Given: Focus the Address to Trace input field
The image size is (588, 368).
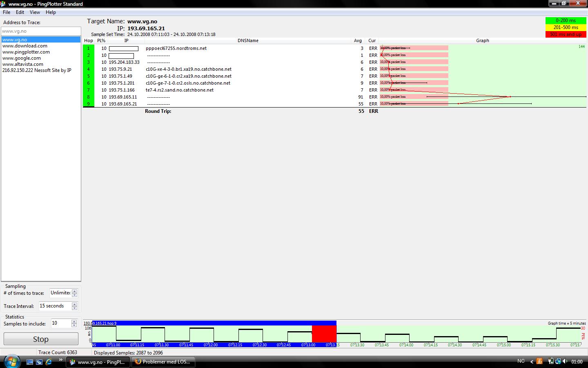Looking at the screenshot, I should 41,31.
